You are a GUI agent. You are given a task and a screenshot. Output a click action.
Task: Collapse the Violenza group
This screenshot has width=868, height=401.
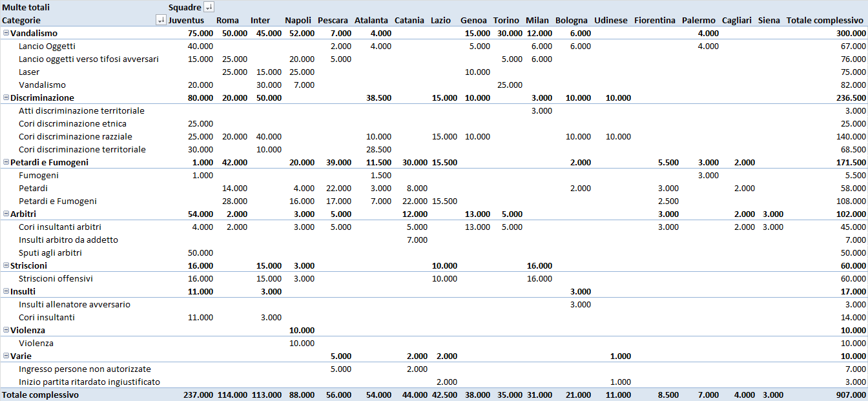(6, 330)
